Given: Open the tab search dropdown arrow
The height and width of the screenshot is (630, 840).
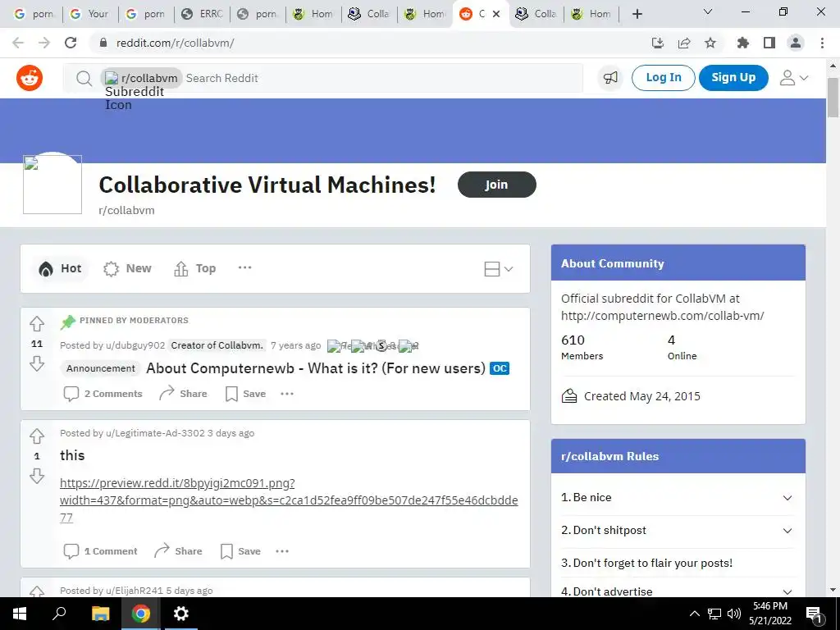Looking at the screenshot, I should (x=708, y=11).
